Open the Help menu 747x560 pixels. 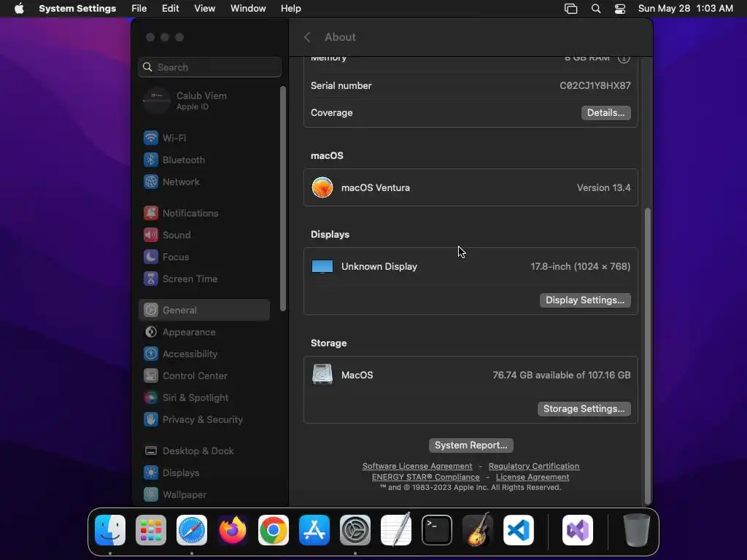[290, 9]
